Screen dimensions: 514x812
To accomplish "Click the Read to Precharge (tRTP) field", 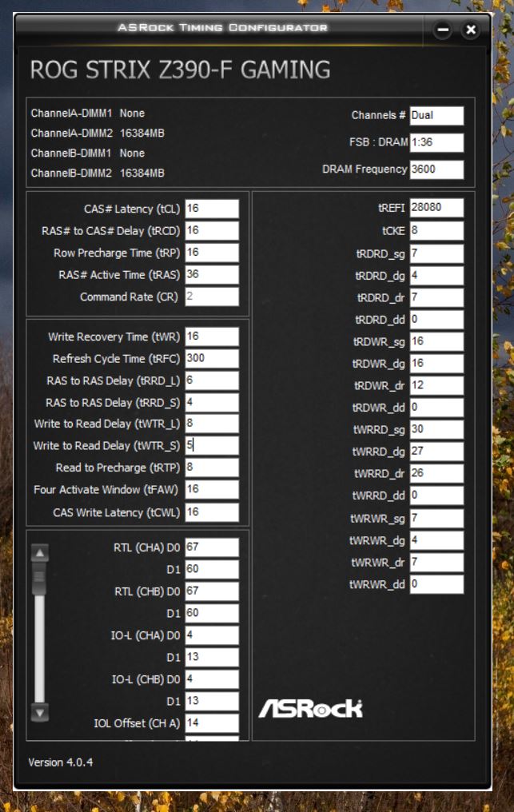I will coord(212,468).
